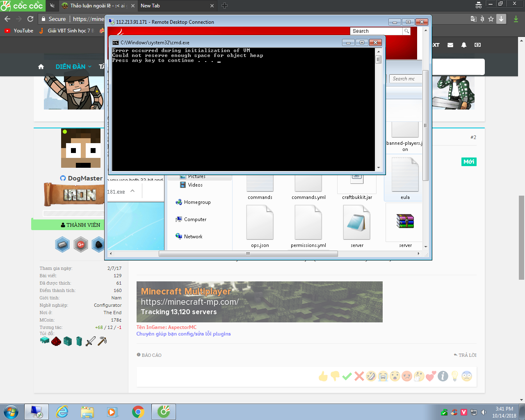Open the post number #2 permalink
This screenshot has height=420, width=525.
pyautogui.click(x=473, y=137)
